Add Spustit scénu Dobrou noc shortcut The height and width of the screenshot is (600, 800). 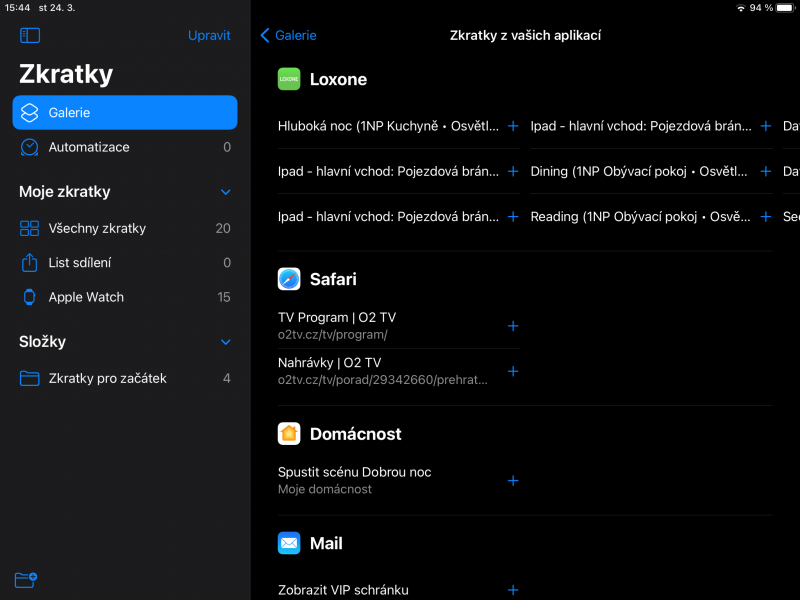pos(513,481)
